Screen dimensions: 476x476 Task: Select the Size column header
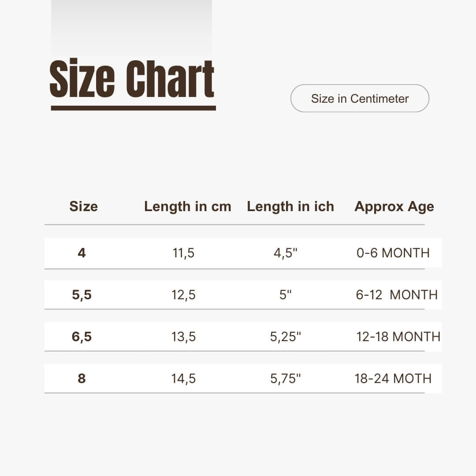click(83, 206)
